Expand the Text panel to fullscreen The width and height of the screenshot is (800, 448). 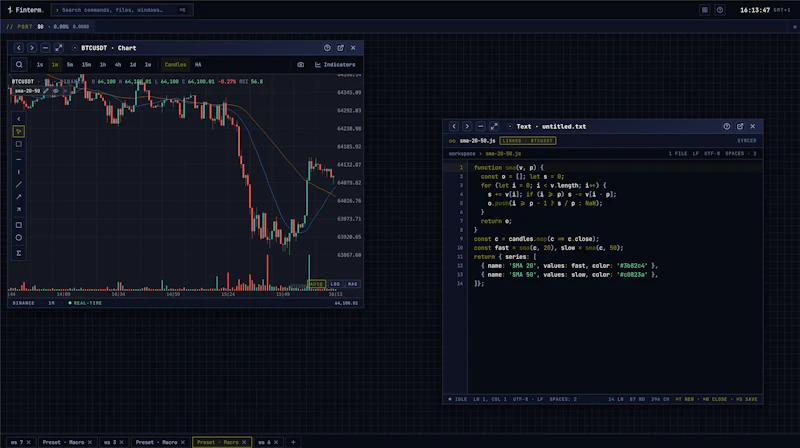point(494,127)
